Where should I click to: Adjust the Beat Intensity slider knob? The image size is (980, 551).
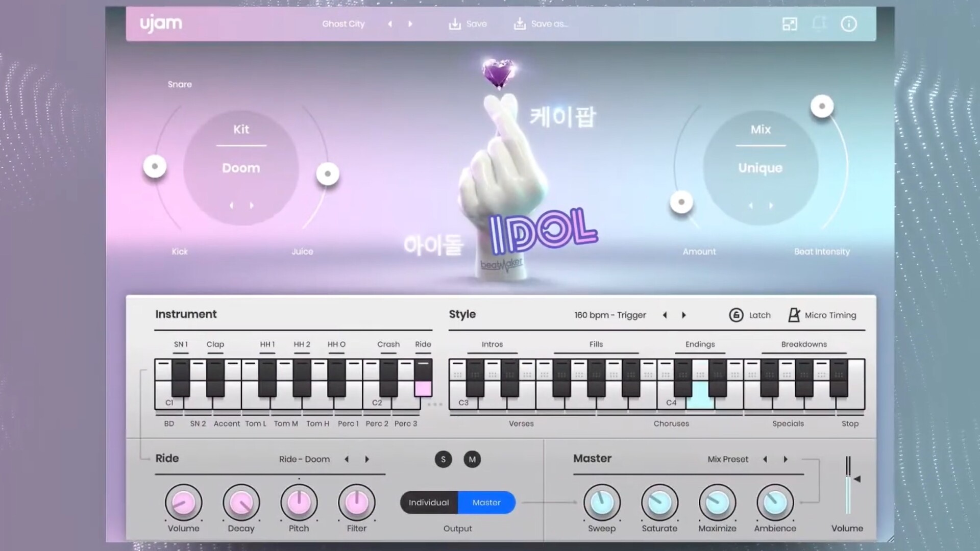(822, 106)
